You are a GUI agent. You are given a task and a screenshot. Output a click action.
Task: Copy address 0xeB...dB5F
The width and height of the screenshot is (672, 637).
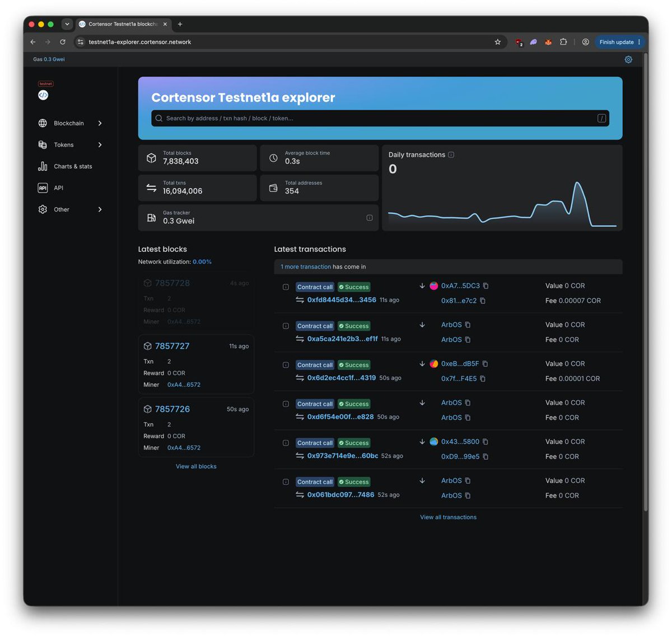click(x=485, y=364)
